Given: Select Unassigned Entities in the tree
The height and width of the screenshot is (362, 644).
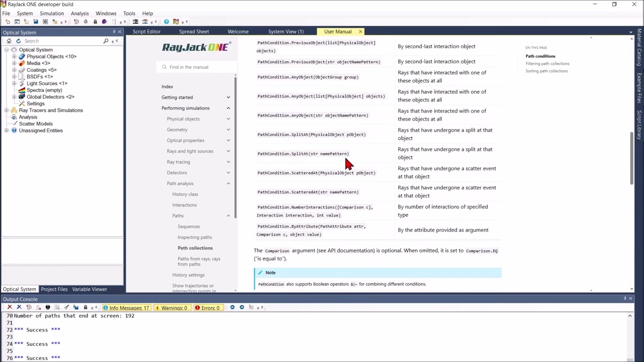Looking at the screenshot, I should click(x=41, y=131).
